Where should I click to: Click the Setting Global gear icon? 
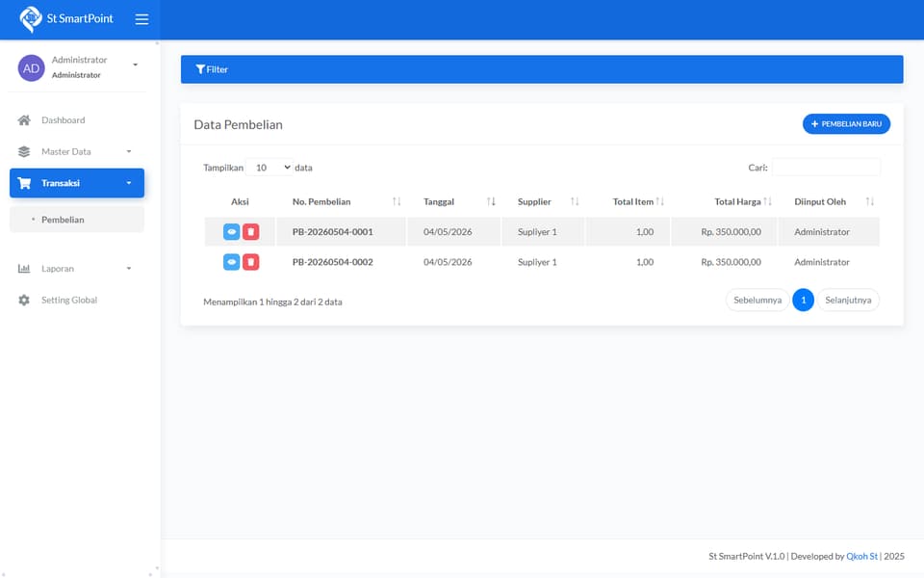(x=24, y=301)
